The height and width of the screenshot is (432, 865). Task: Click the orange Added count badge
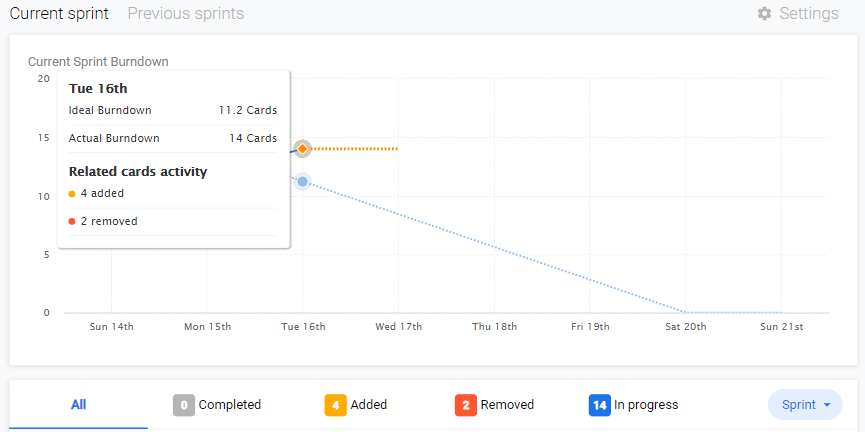[x=335, y=405]
